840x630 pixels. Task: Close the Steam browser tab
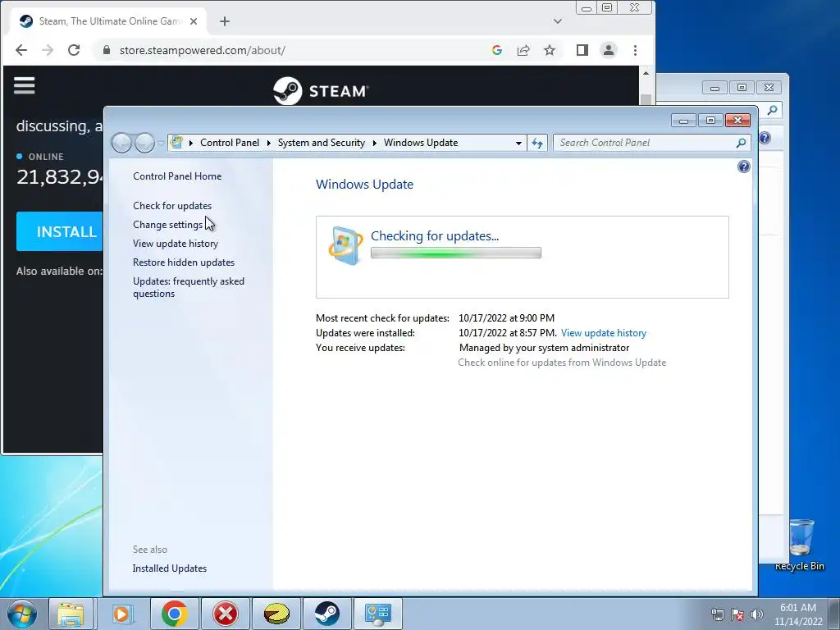(x=194, y=21)
